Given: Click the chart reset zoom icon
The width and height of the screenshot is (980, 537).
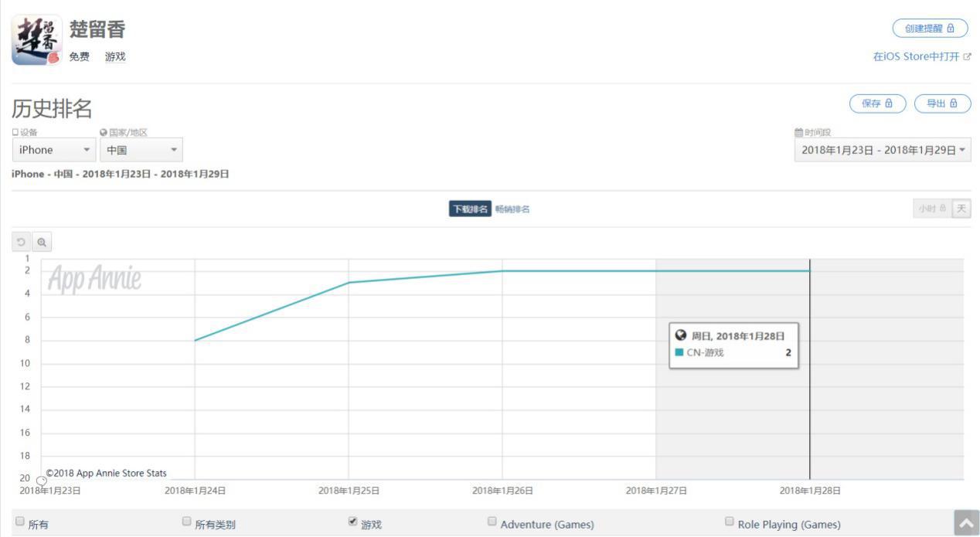Looking at the screenshot, I should tap(22, 243).
